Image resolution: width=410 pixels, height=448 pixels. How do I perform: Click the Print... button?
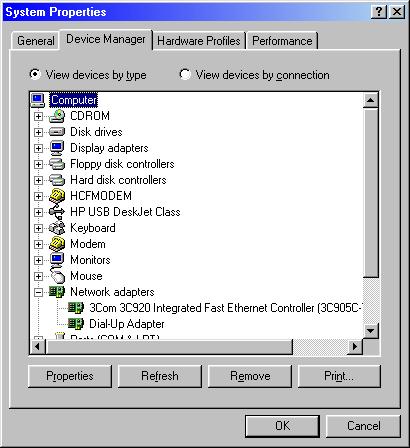pos(339,376)
